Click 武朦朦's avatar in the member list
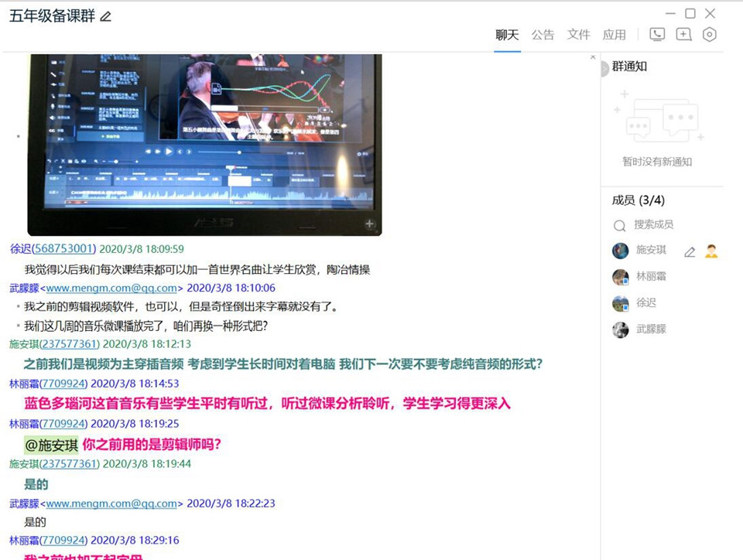The image size is (743, 560). point(620,330)
